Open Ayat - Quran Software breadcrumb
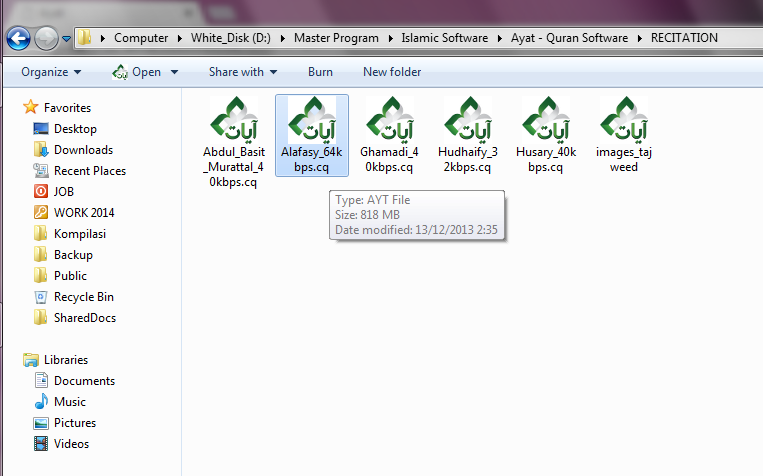 (569, 38)
